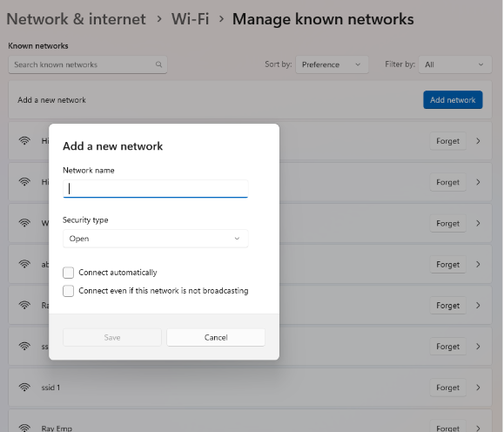Click the Wi-Fi icon beside Ray Emp network
Viewport: 504px width, 432px height.
pos(24,428)
